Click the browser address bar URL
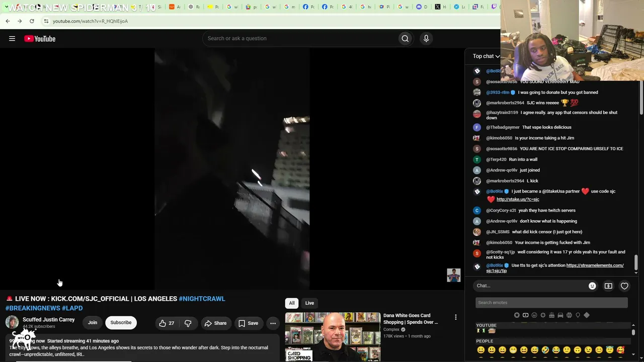The height and width of the screenshot is (362, 644). [x=90, y=21]
